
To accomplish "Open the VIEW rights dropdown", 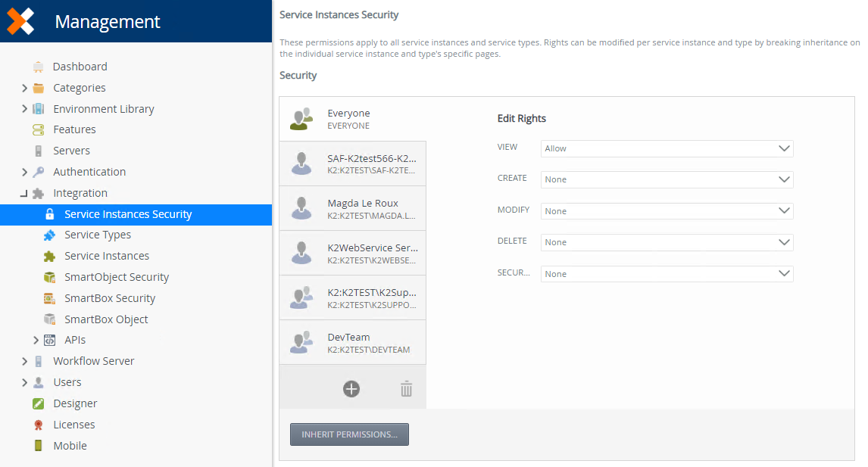I will pos(667,148).
